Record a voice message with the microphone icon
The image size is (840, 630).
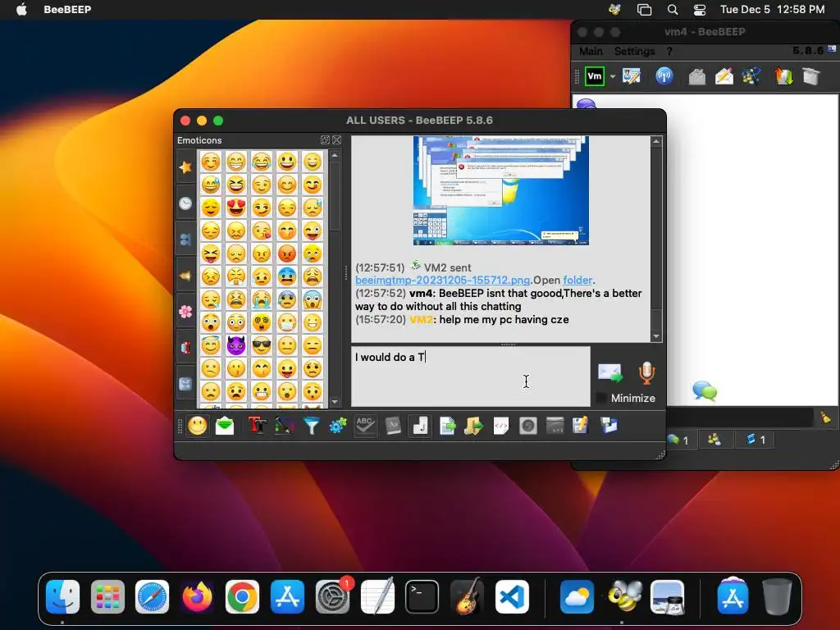pyautogui.click(x=646, y=373)
